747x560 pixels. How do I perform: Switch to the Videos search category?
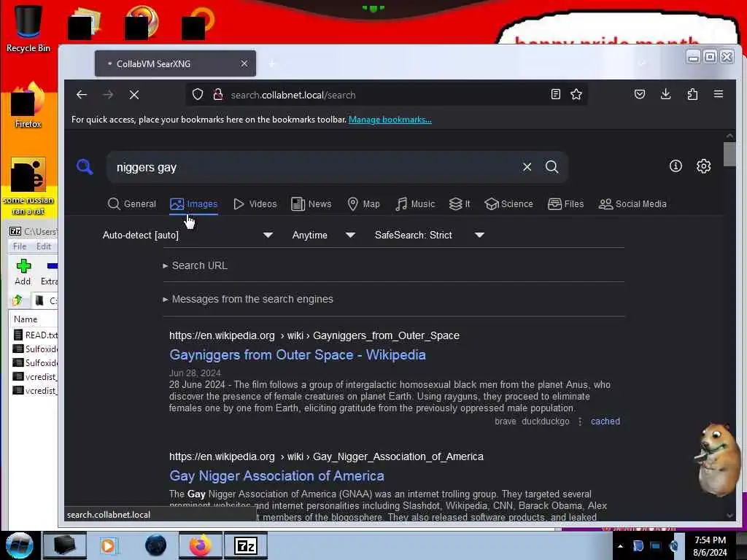[255, 204]
